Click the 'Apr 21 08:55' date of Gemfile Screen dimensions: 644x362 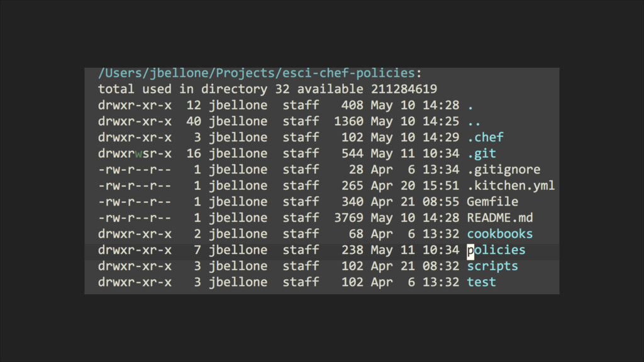click(x=415, y=202)
